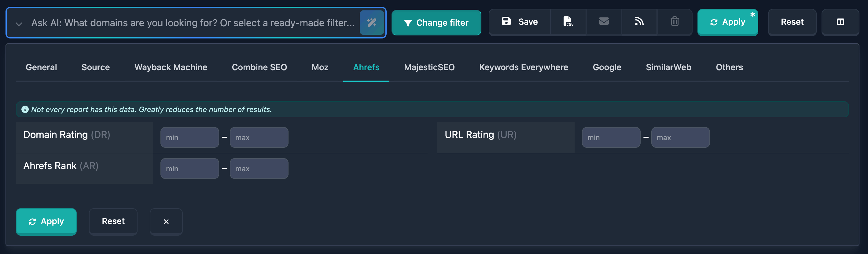Open the MajesticSEO tab
The width and height of the screenshot is (868, 254).
428,67
